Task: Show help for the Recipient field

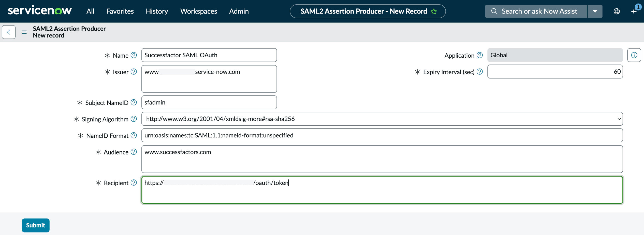Action: point(134,182)
